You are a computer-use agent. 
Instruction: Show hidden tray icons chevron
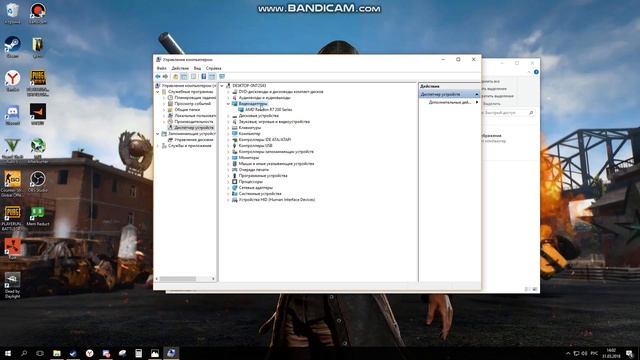(568, 353)
